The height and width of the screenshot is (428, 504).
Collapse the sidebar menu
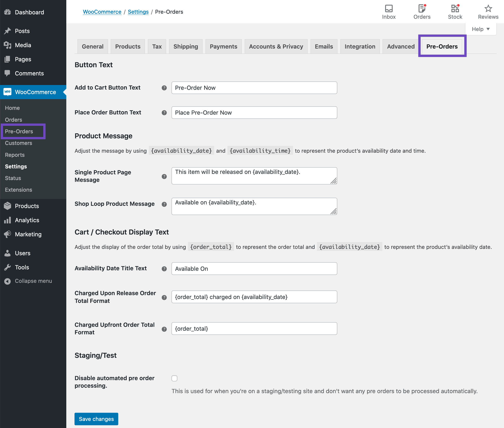(x=33, y=281)
